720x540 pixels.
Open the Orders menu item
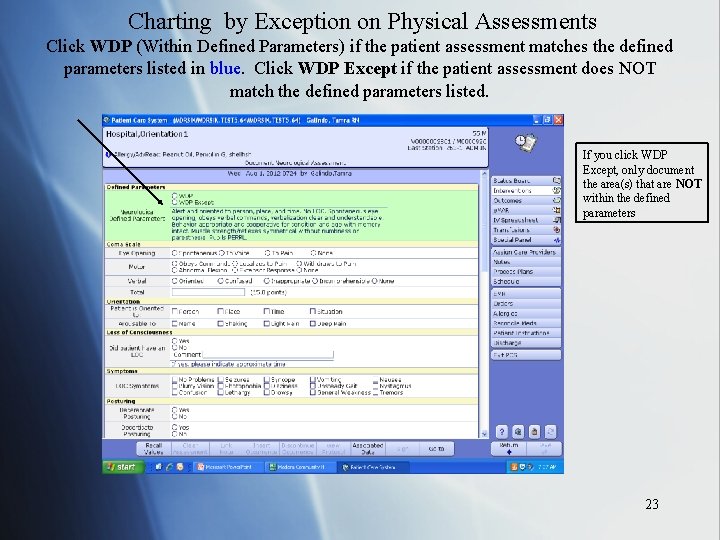point(526,304)
